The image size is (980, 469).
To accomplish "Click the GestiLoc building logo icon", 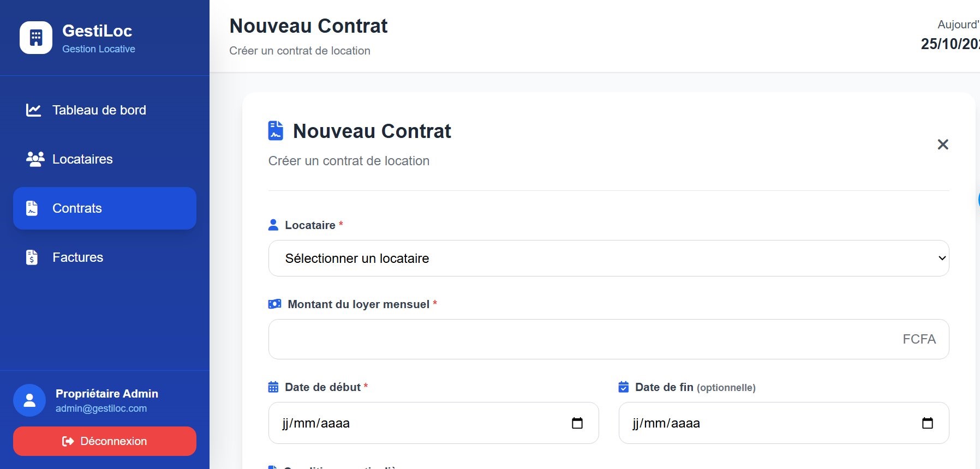I will (x=36, y=38).
